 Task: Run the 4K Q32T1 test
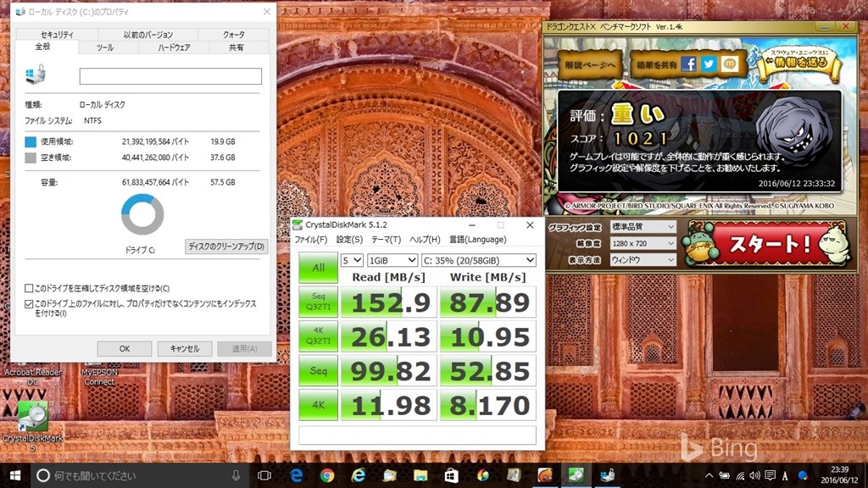pos(319,335)
